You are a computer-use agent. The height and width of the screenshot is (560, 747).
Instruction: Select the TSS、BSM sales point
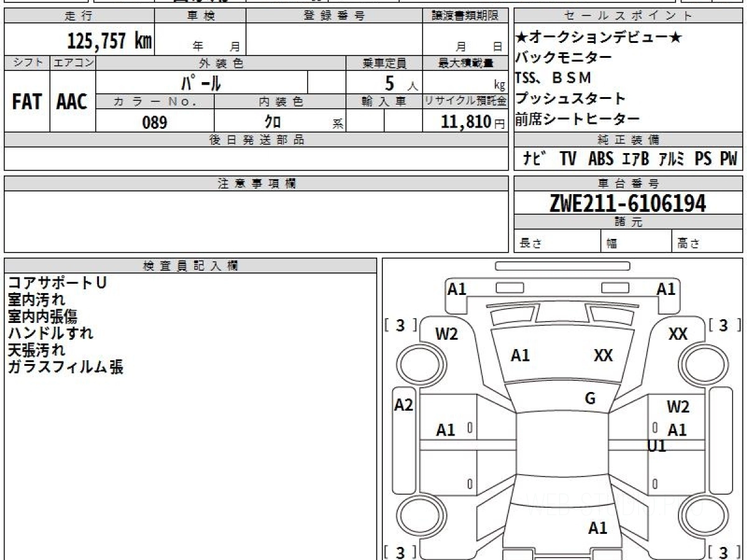(x=553, y=78)
